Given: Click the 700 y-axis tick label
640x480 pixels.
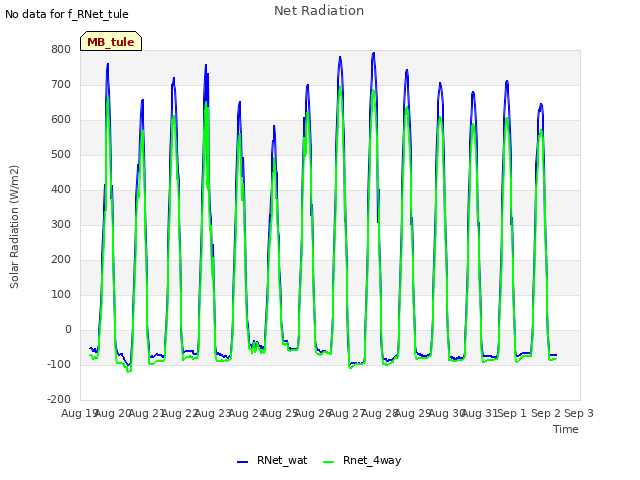Looking at the screenshot, I should coord(61,84).
